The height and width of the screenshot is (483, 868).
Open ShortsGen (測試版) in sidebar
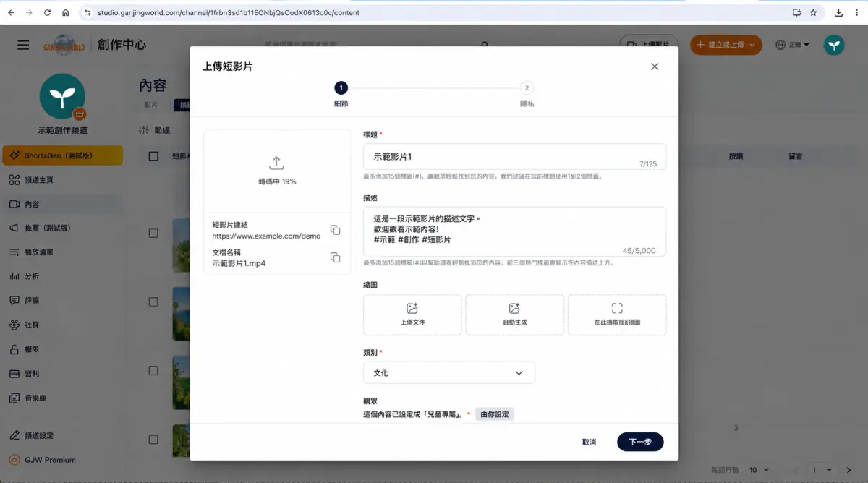point(62,155)
